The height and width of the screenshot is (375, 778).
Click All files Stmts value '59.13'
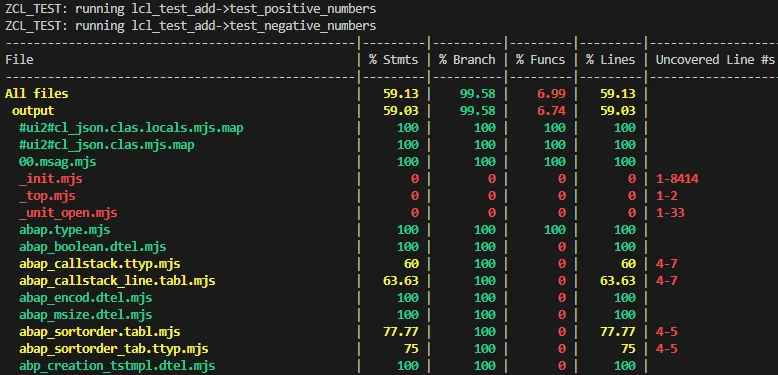click(400, 94)
